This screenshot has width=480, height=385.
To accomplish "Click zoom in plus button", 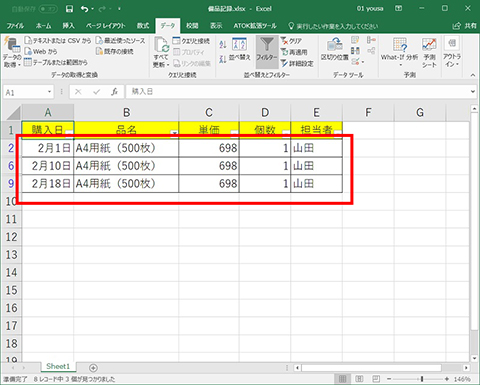I will (x=447, y=379).
